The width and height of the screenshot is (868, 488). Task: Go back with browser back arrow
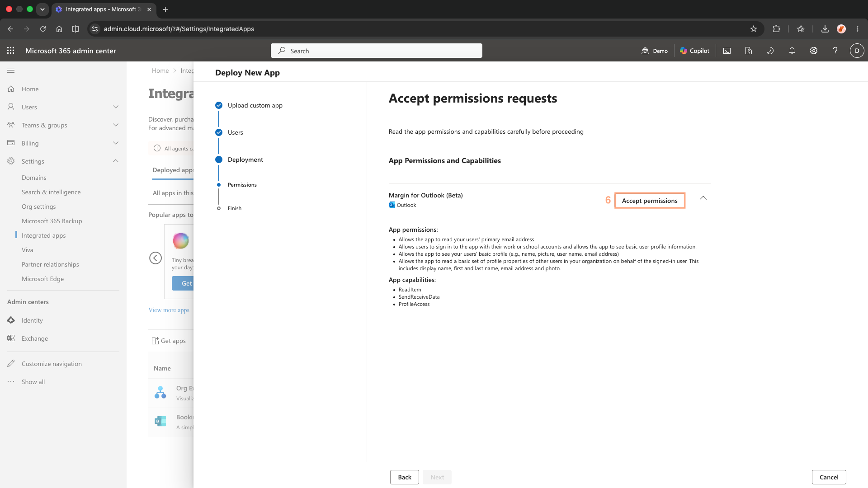10,29
